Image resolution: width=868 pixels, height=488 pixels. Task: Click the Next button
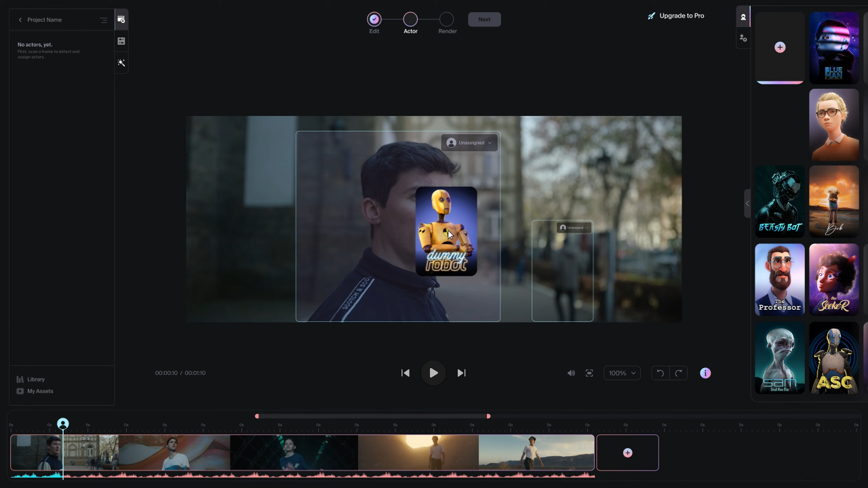tap(484, 19)
